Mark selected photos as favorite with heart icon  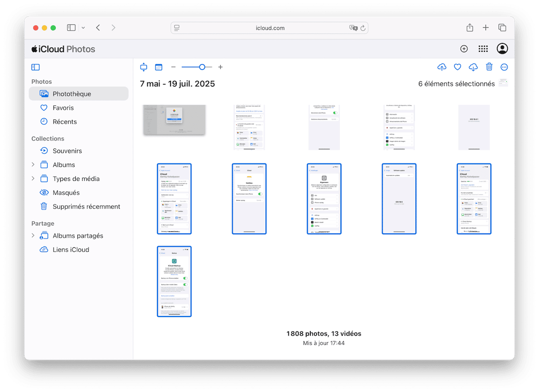457,67
